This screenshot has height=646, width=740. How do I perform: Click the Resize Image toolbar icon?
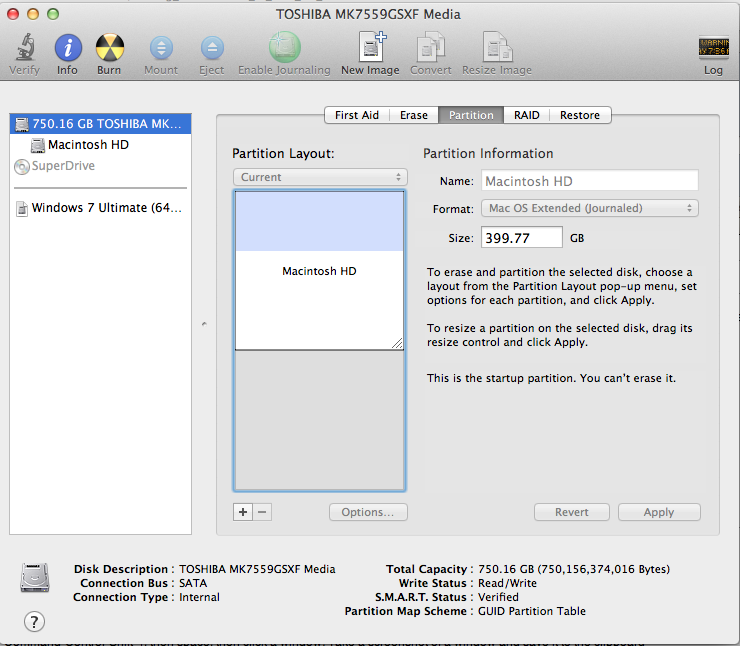coord(497,47)
